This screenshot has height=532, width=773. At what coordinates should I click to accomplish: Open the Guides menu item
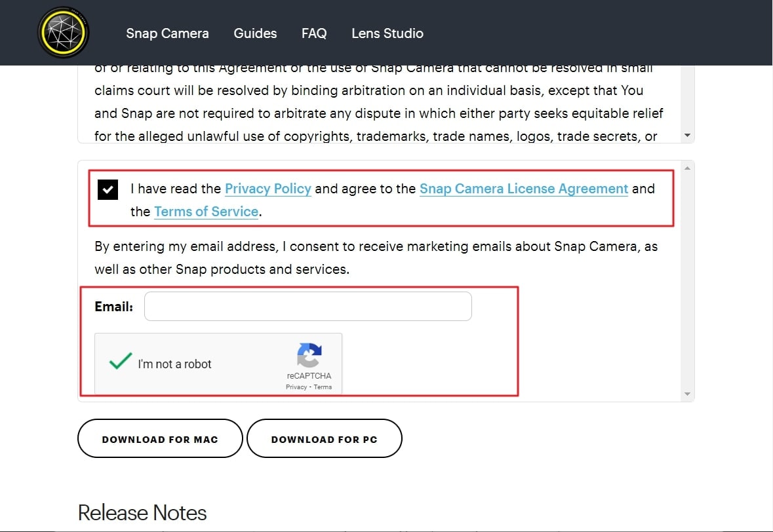coord(255,33)
